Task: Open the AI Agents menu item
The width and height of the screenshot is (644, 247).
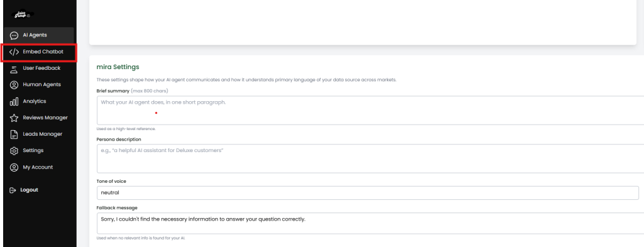Action: [38, 35]
